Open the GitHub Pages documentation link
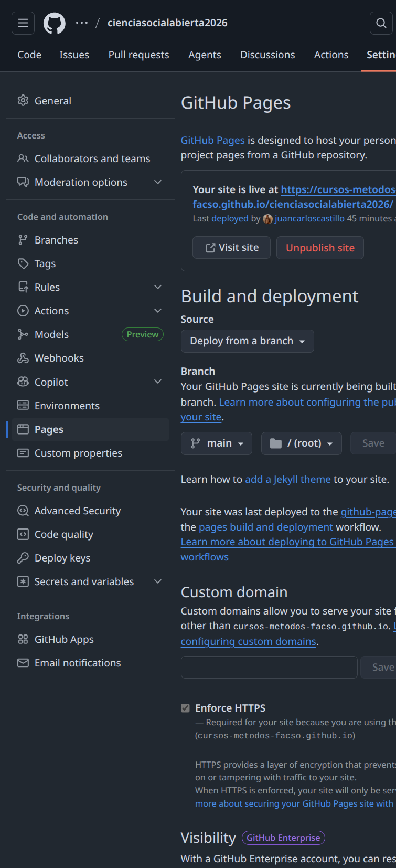Viewport: 396px width, 868px height. [x=213, y=140]
